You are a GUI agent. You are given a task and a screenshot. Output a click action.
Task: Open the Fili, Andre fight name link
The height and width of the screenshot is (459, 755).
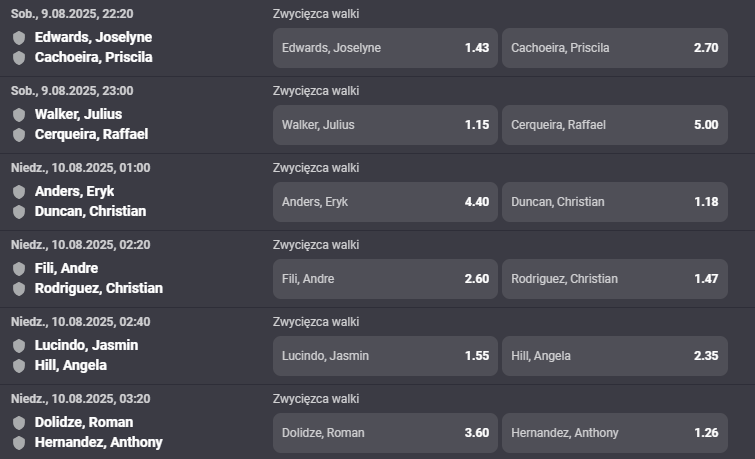pos(66,268)
